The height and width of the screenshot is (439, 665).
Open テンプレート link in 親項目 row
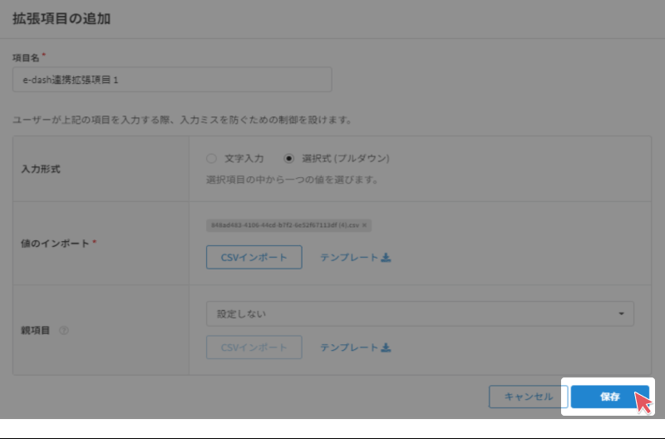[x=349, y=348]
